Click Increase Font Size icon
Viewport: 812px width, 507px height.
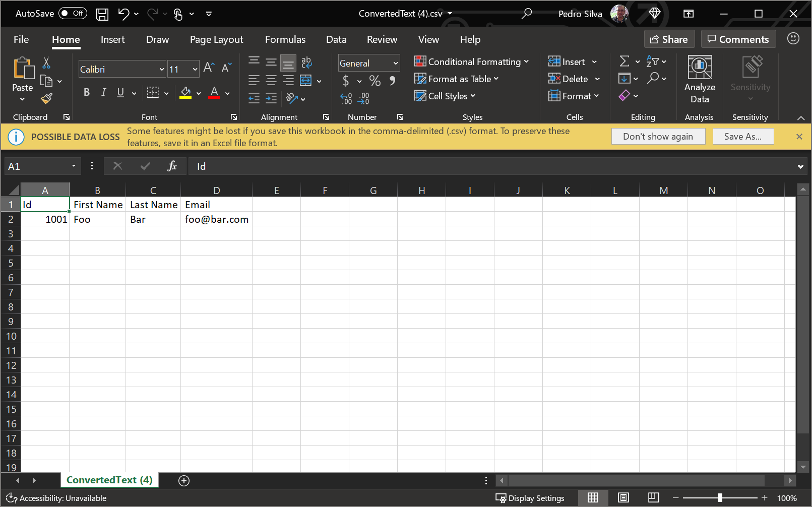[x=209, y=68]
